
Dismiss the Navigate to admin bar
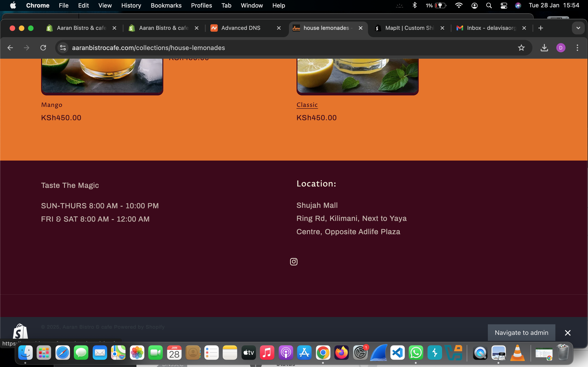pyautogui.click(x=568, y=333)
